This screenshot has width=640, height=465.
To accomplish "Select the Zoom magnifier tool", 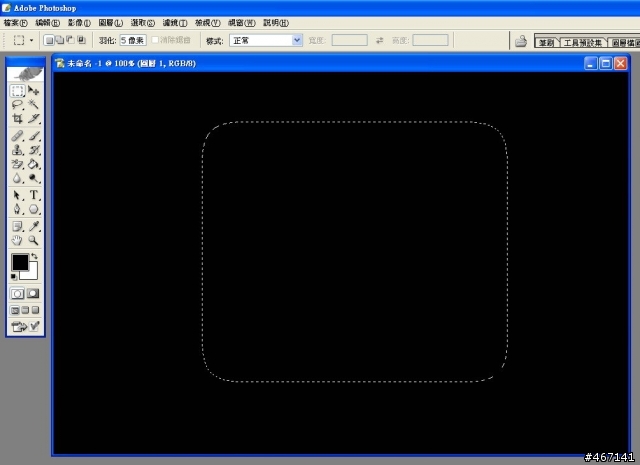I will (33, 240).
